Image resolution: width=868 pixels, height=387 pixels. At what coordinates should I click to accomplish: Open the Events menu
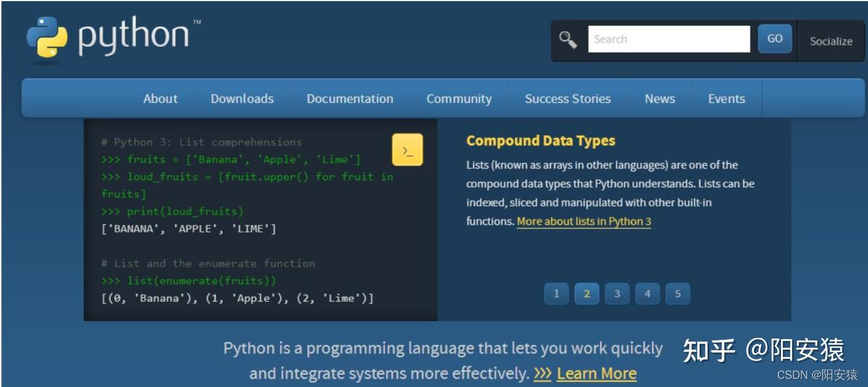tap(726, 98)
